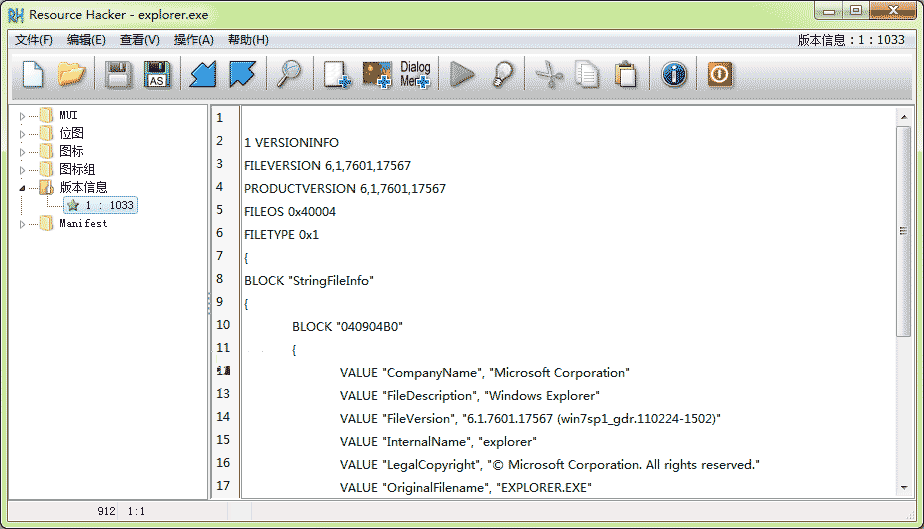
Task: Open the 编辑(E) menu
Action: pyautogui.click(x=86, y=40)
